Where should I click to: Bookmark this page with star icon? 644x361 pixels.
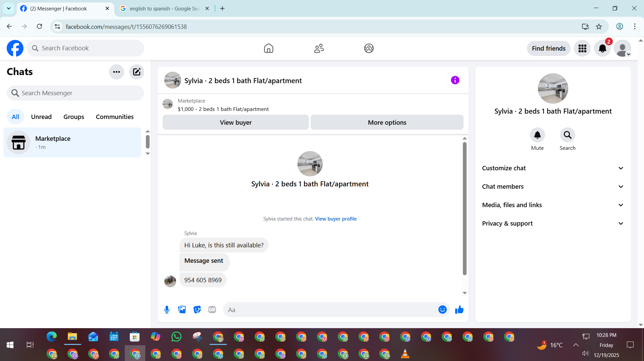(599, 26)
